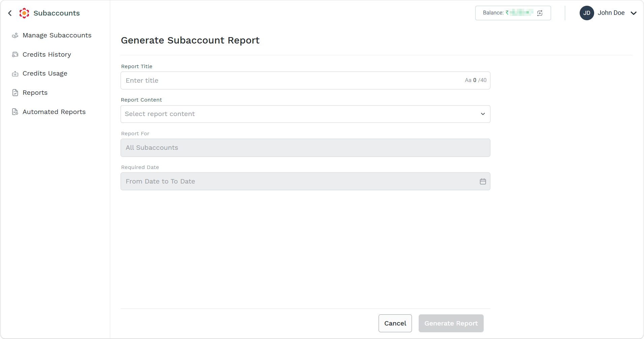
Task: Click the Report Title label
Action: [x=137, y=66]
